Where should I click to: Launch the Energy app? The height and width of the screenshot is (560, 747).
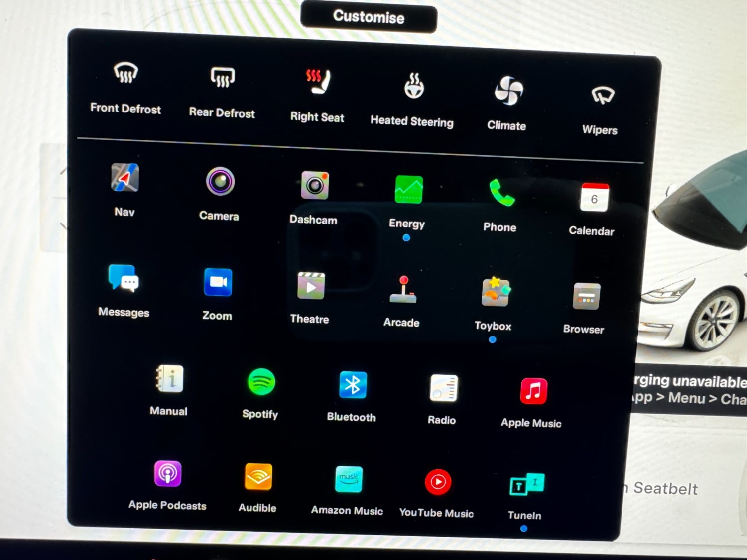[409, 190]
